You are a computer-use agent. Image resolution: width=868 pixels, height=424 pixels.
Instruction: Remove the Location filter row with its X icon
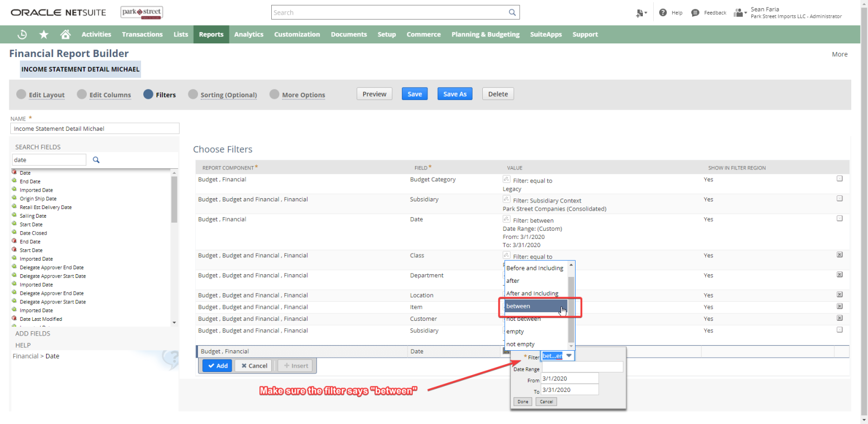pyautogui.click(x=840, y=295)
